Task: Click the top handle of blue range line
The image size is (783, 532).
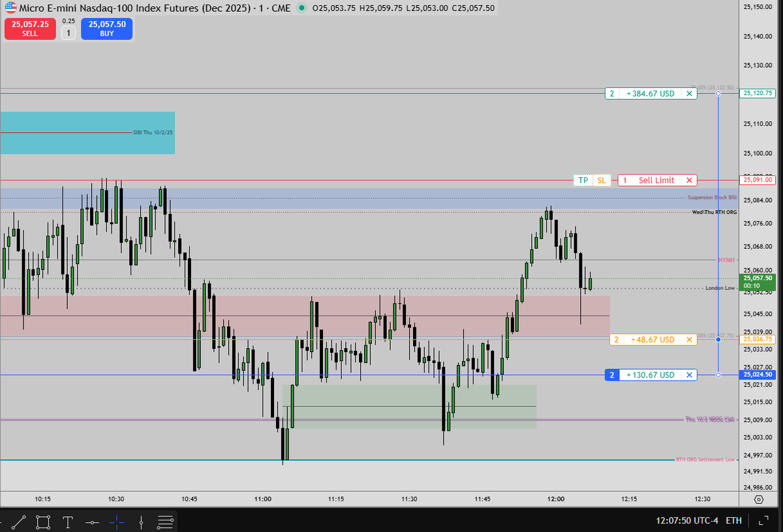Action: coord(718,94)
